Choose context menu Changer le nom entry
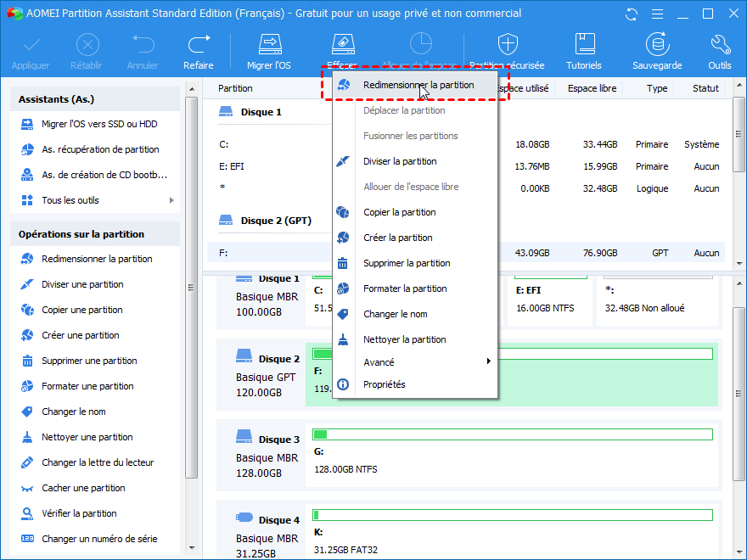This screenshot has height=560, width=747. (x=415, y=314)
